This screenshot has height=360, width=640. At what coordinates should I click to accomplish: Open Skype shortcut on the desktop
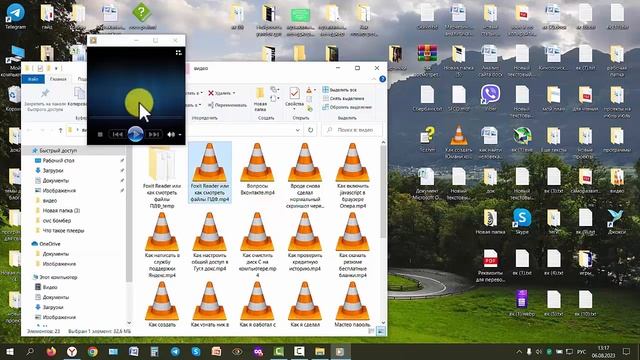point(522,221)
